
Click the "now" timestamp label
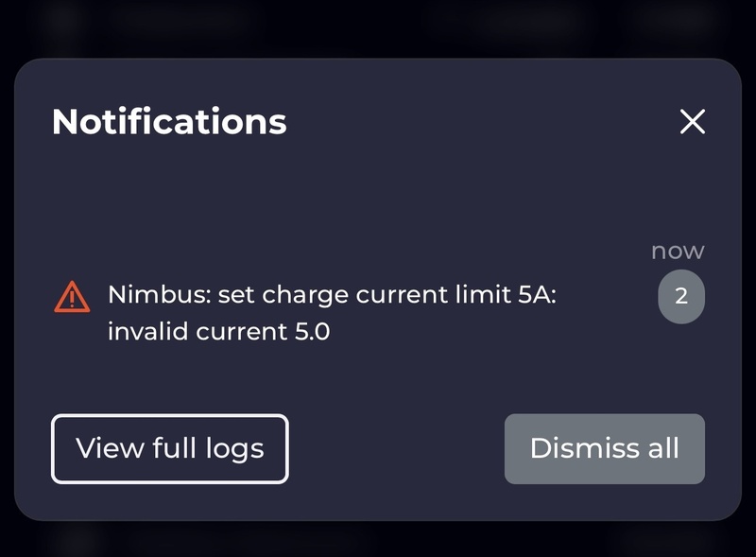point(678,251)
